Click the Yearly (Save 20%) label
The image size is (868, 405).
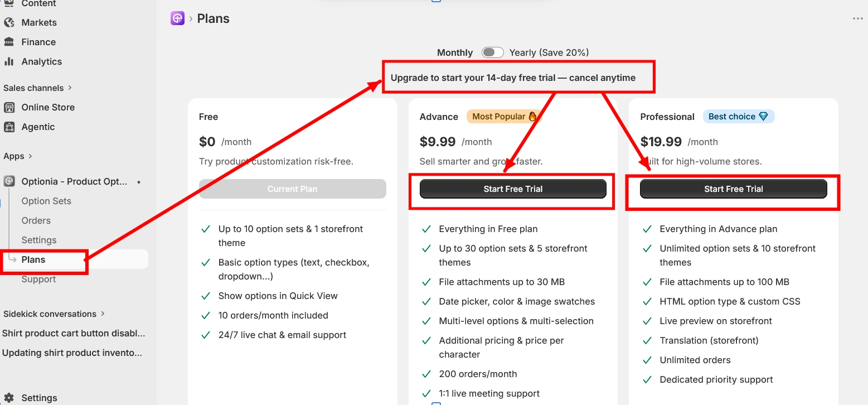(549, 52)
